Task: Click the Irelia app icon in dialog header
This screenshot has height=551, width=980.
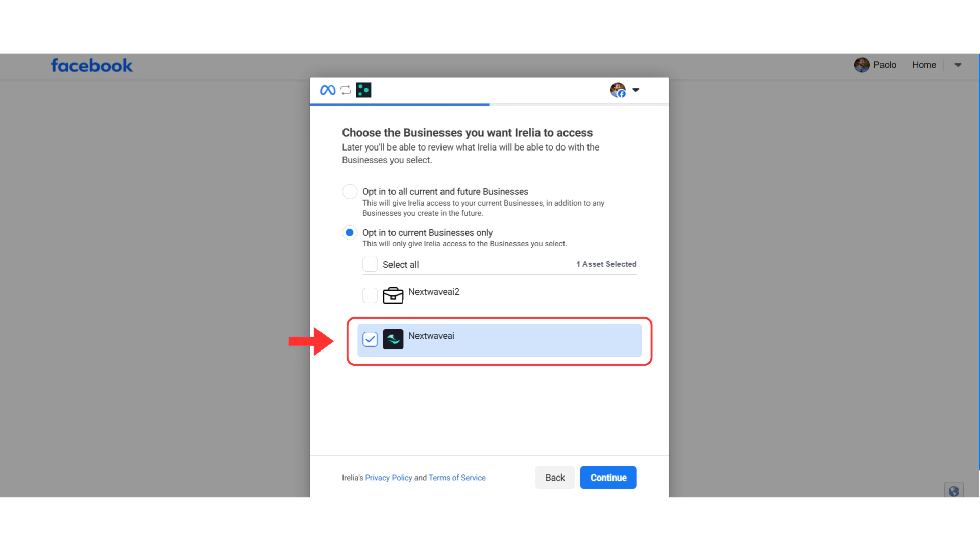Action: [363, 90]
